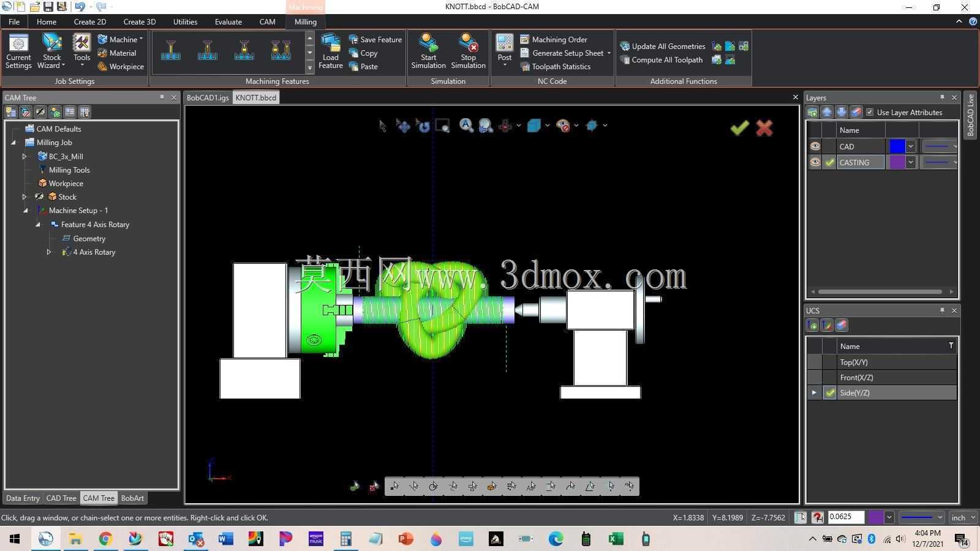Choose the window-select rectangle tool in viewport
This screenshot has width=980, height=551.
click(x=442, y=126)
